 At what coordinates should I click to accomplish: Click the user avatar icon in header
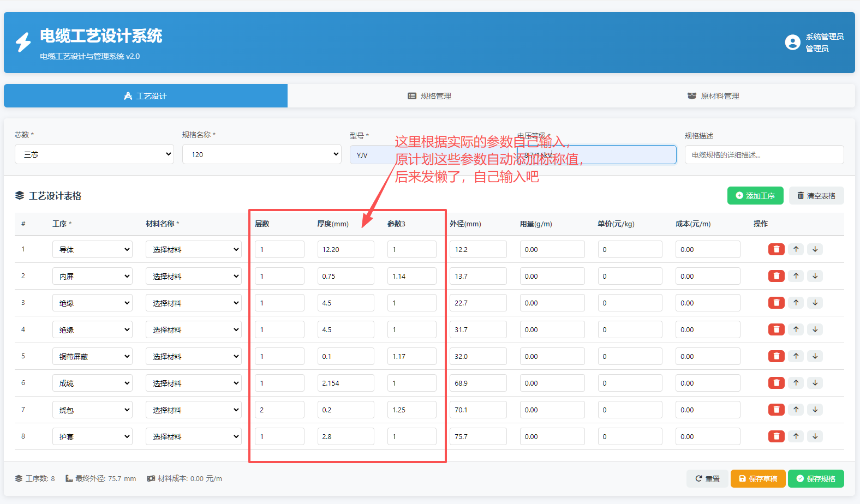tap(792, 43)
